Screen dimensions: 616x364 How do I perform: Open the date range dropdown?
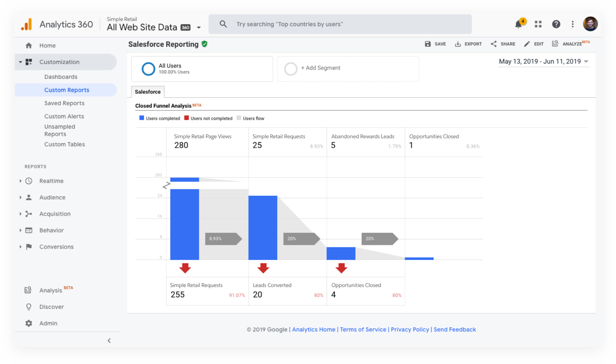point(586,61)
